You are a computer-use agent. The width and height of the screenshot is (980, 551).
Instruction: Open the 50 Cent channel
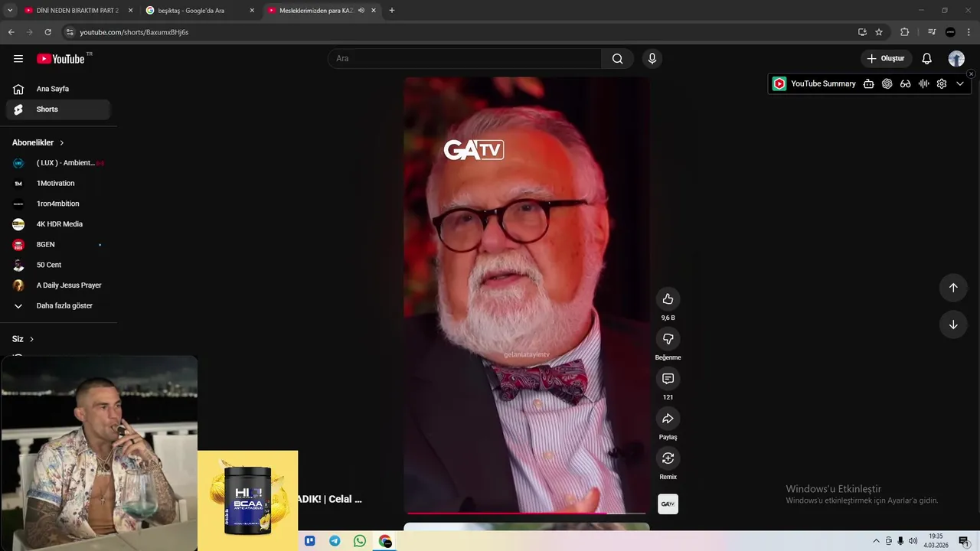tap(58, 265)
